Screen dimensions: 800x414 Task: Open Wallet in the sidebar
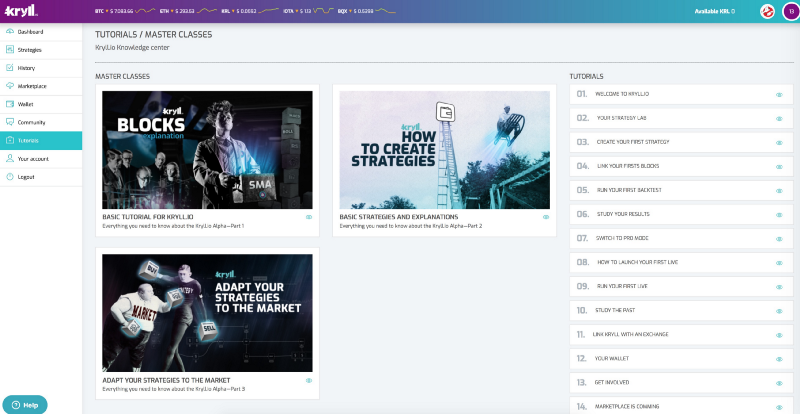tap(41, 104)
